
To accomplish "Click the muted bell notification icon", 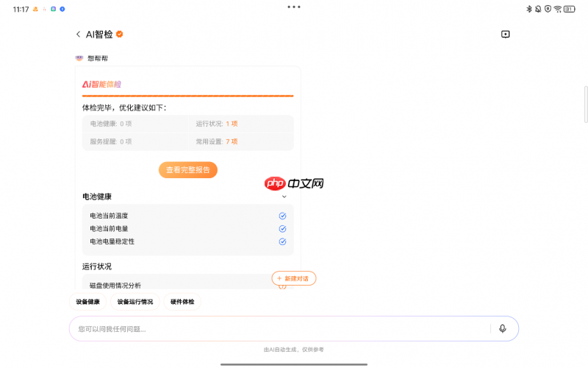I will pyautogui.click(x=538, y=9).
